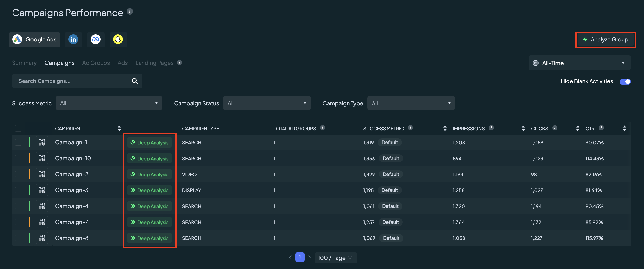Screen dimensions: 644x269
Task: Click the Default badge in Campaign-3 row
Action: [389, 190]
